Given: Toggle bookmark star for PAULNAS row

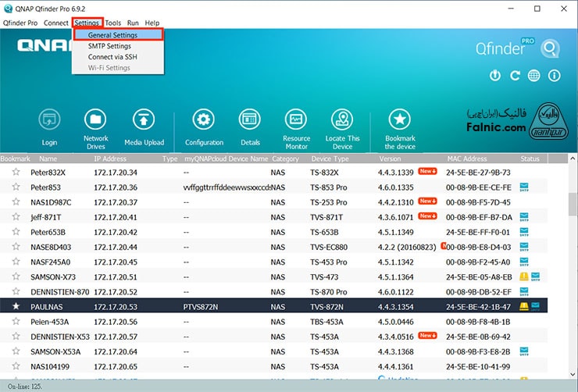Looking at the screenshot, I should pos(15,307).
